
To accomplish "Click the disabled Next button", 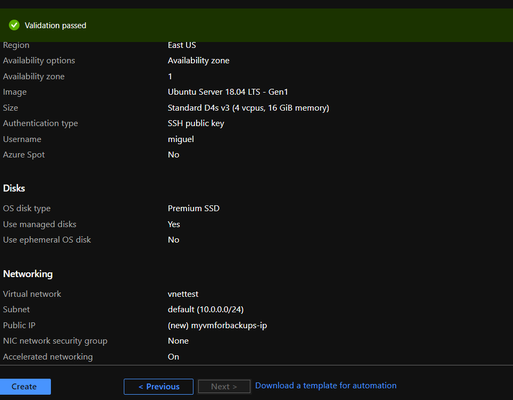I will coord(224,387).
